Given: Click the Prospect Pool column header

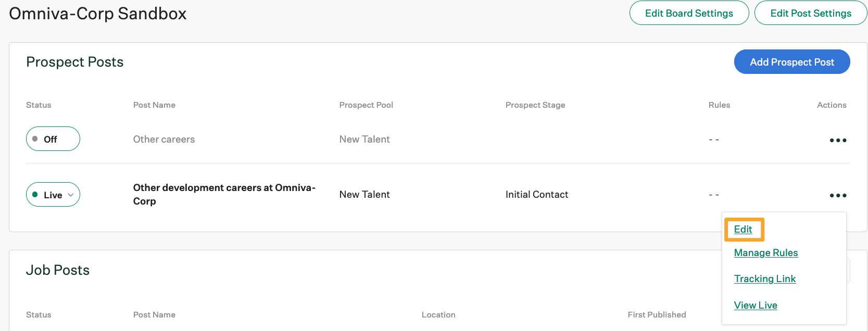Looking at the screenshot, I should [366, 105].
